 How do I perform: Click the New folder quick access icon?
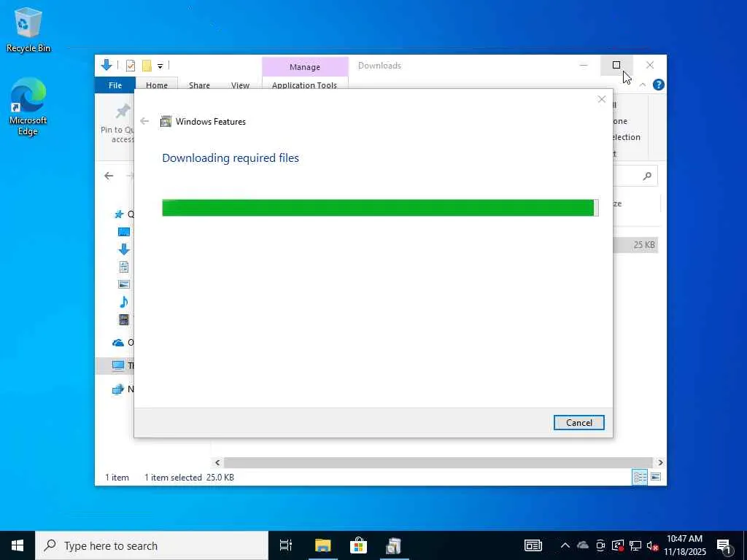click(147, 66)
